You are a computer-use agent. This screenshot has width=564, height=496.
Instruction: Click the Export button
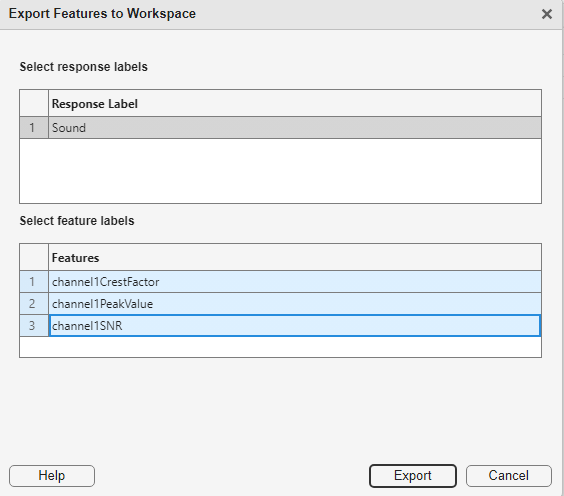(413, 476)
